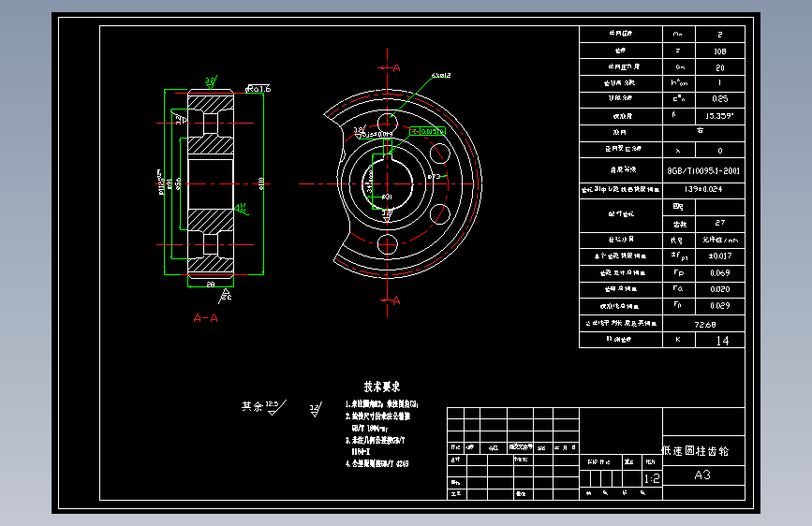Select the large 14 value in table's last row
Screen dimensions: 812x526
click(722, 340)
